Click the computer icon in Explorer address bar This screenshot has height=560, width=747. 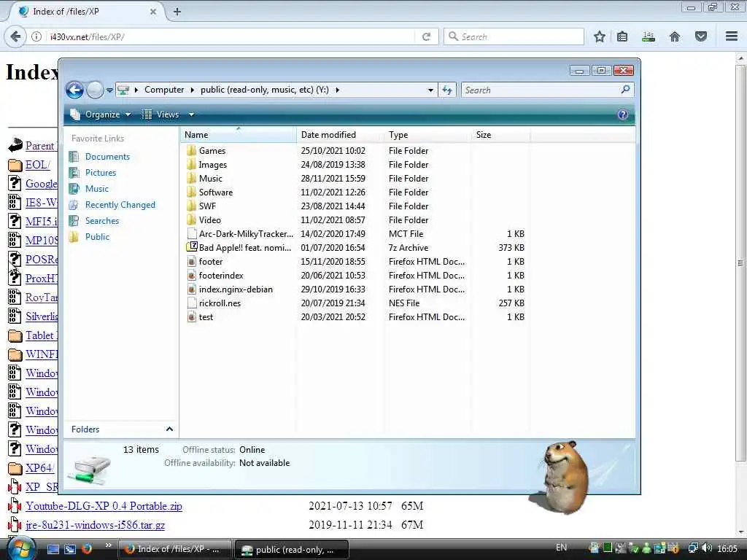click(x=123, y=90)
